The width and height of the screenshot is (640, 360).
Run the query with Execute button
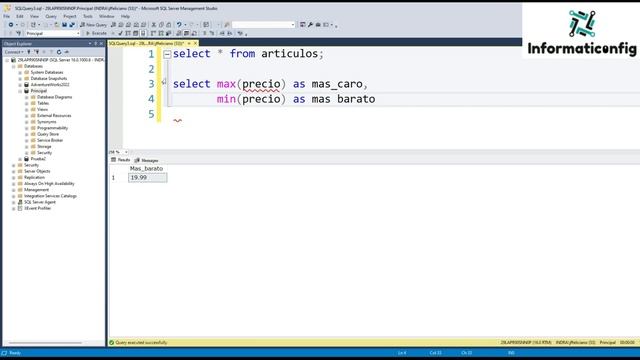pyautogui.click(x=96, y=33)
